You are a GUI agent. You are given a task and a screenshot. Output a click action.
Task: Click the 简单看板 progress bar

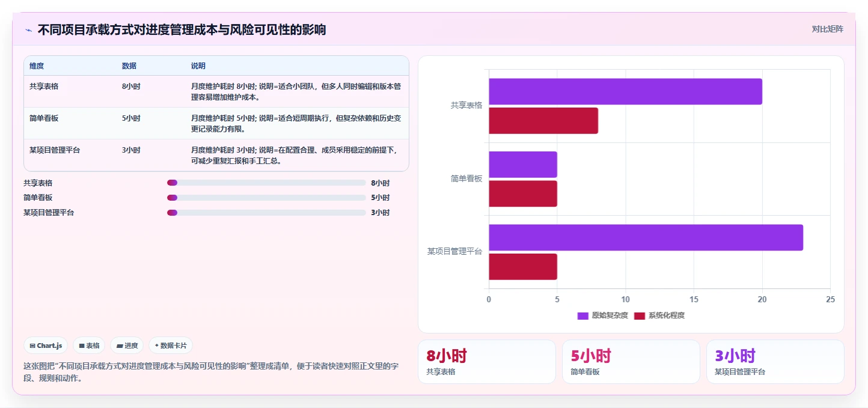point(266,198)
